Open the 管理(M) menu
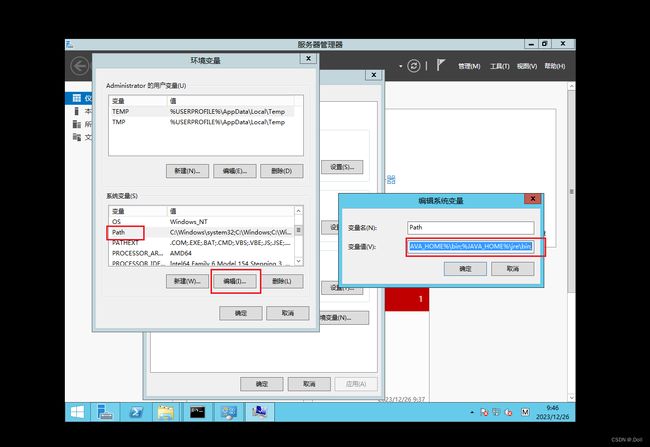 pyautogui.click(x=469, y=66)
